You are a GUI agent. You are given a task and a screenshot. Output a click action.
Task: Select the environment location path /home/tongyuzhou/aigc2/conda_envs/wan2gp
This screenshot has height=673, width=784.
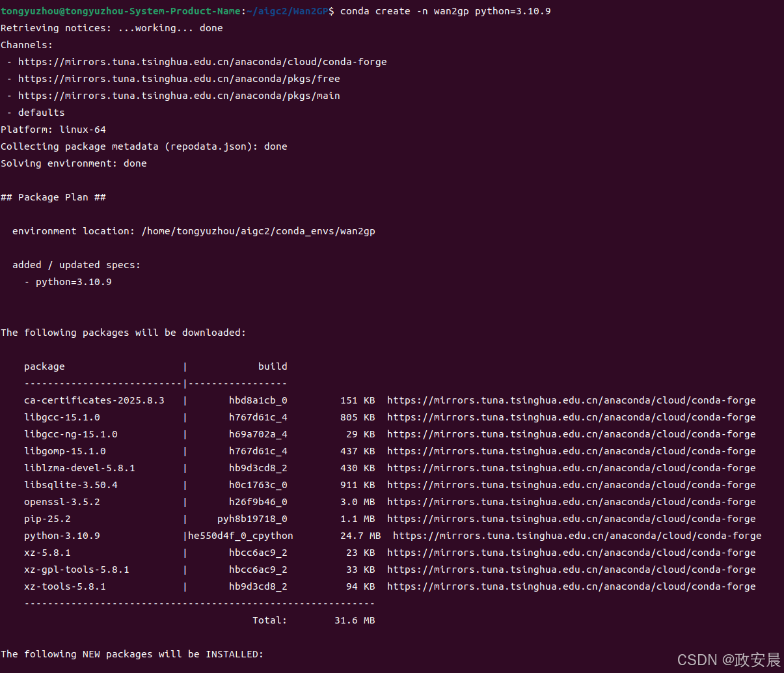coord(258,231)
